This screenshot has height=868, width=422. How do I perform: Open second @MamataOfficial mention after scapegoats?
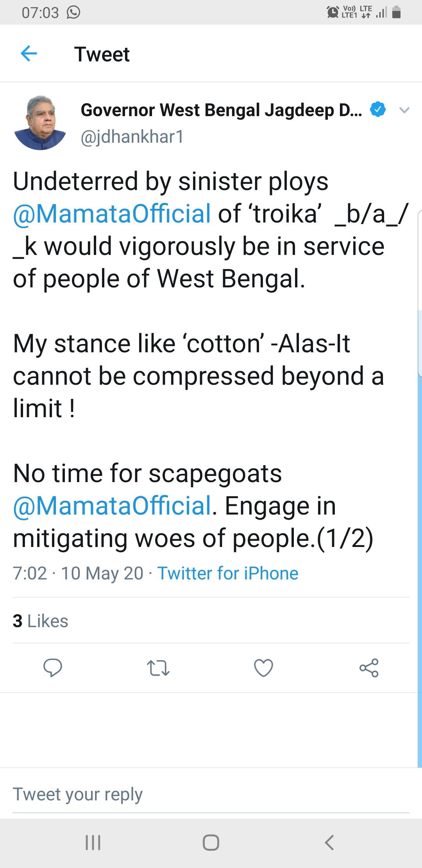coord(112,506)
